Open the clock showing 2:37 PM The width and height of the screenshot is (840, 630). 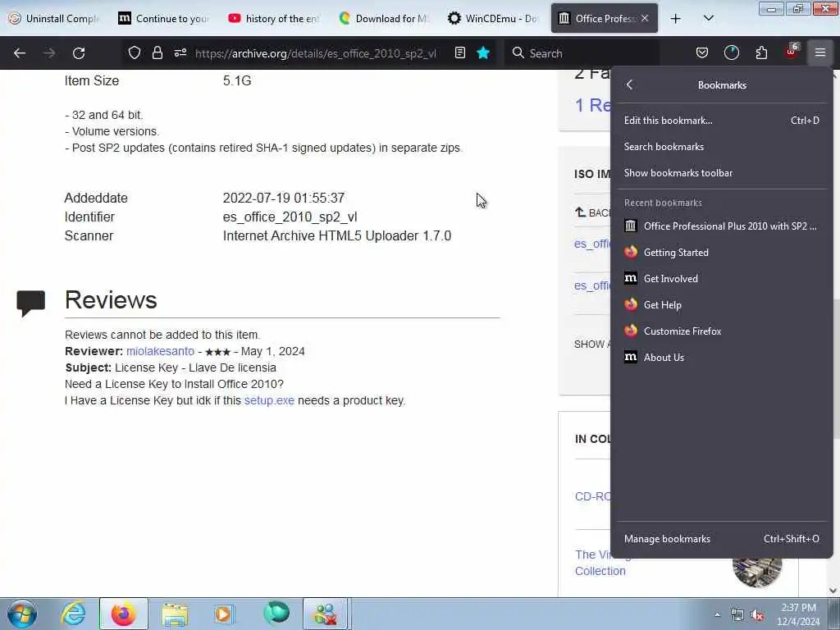click(x=798, y=614)
